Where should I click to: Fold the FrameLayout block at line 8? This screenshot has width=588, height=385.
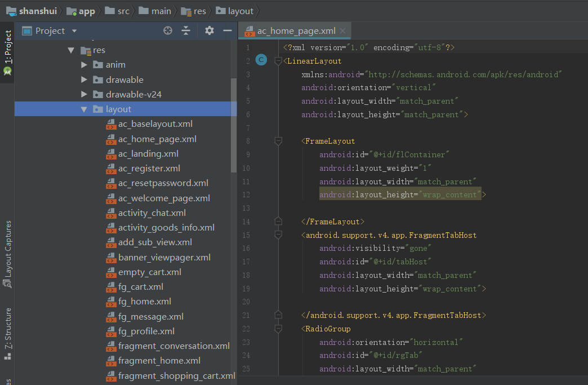pos(278,141)
